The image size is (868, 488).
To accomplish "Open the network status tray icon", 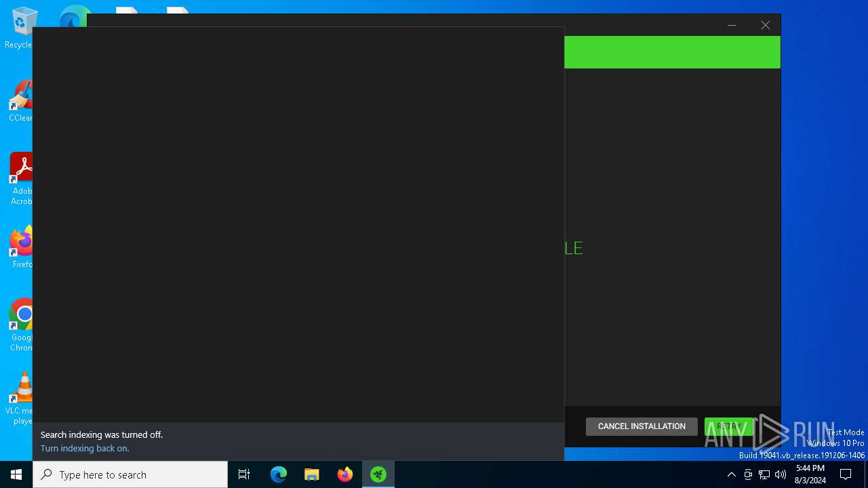I will pyautogui.click(x=764, y=474).
